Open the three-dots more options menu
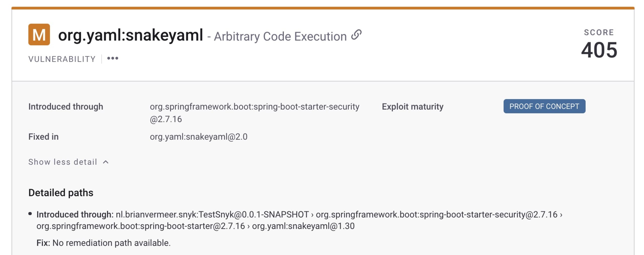The width and height of the screenshot is (644, 255). click(112, 58)
